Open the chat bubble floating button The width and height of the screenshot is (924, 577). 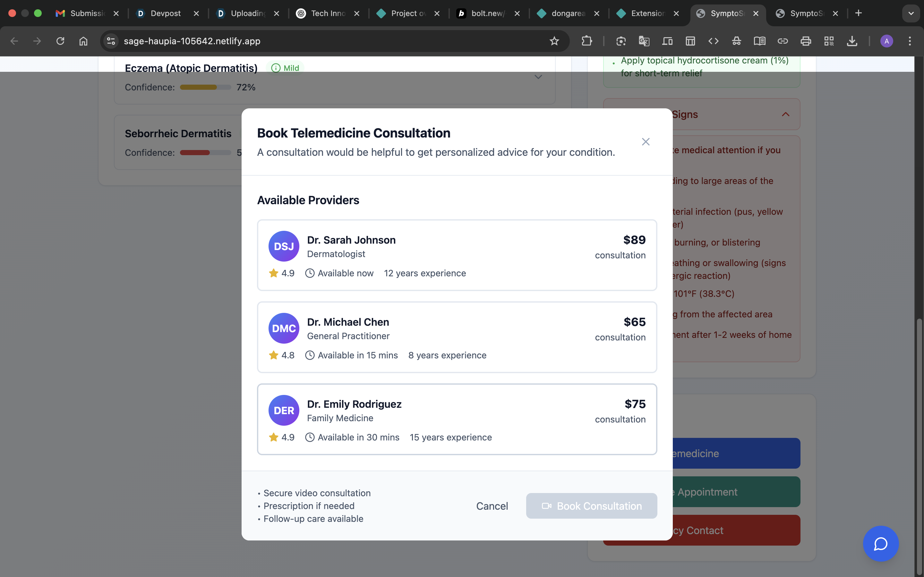pos(880,543)
